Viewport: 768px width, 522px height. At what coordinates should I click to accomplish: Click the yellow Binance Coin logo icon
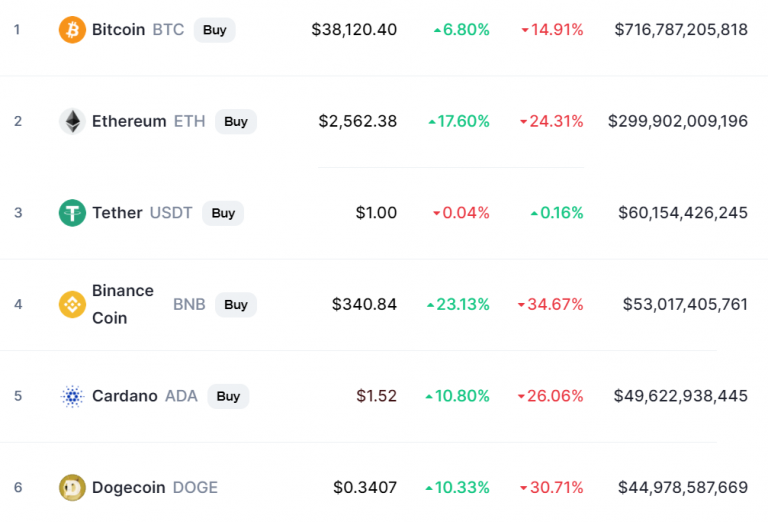point(72,305)
